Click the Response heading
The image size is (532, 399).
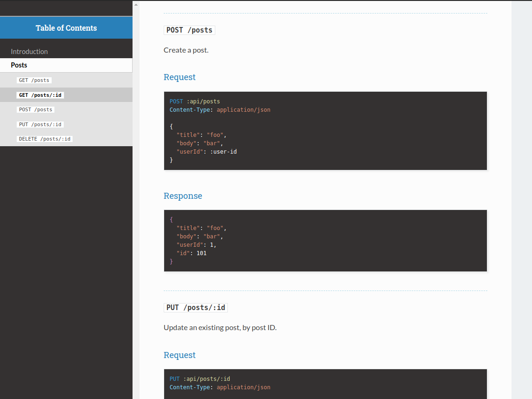coord(183,196)
